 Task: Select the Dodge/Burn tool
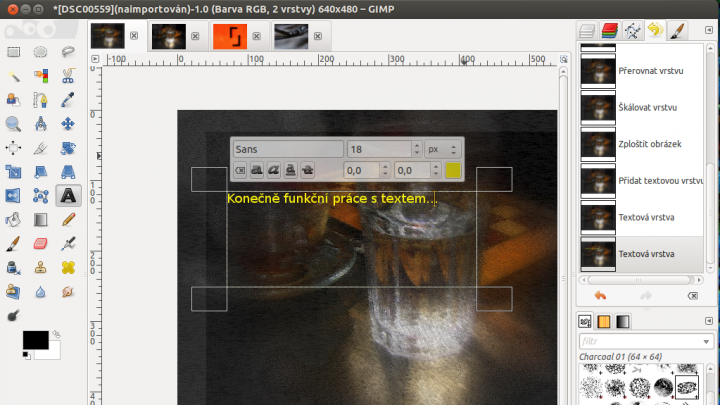tap(13, 315)
